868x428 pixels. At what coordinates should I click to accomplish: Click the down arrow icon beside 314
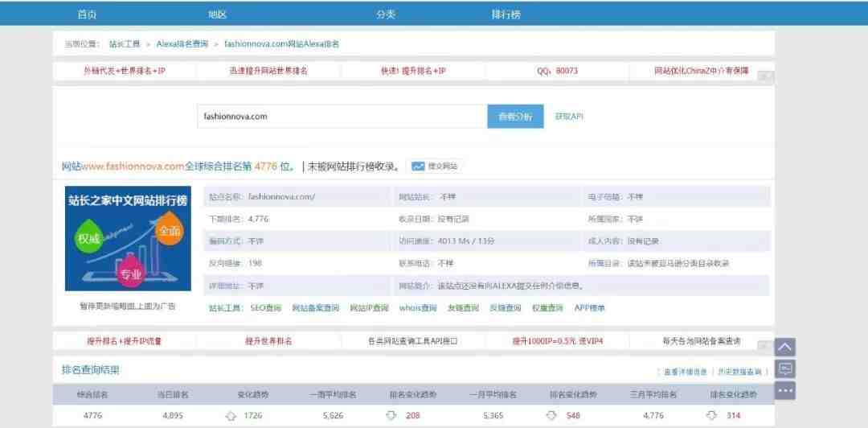tap(712, 416)
